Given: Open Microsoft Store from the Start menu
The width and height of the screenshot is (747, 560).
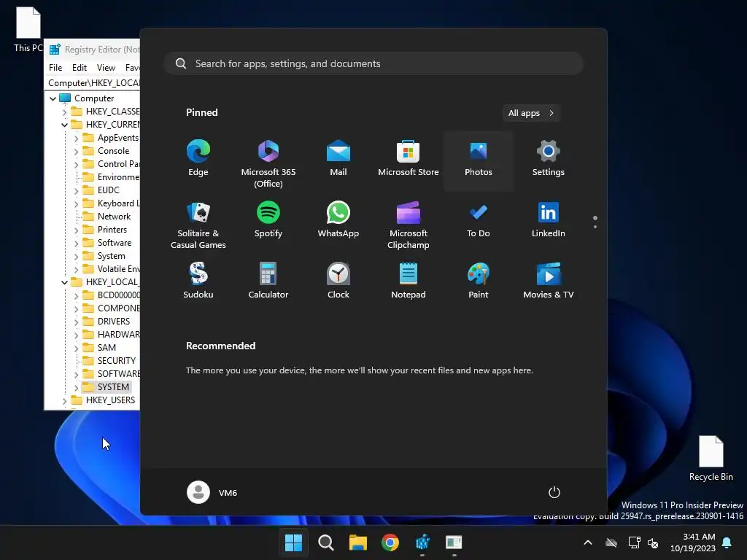Looking at the screenshot, I should point(409,159).
